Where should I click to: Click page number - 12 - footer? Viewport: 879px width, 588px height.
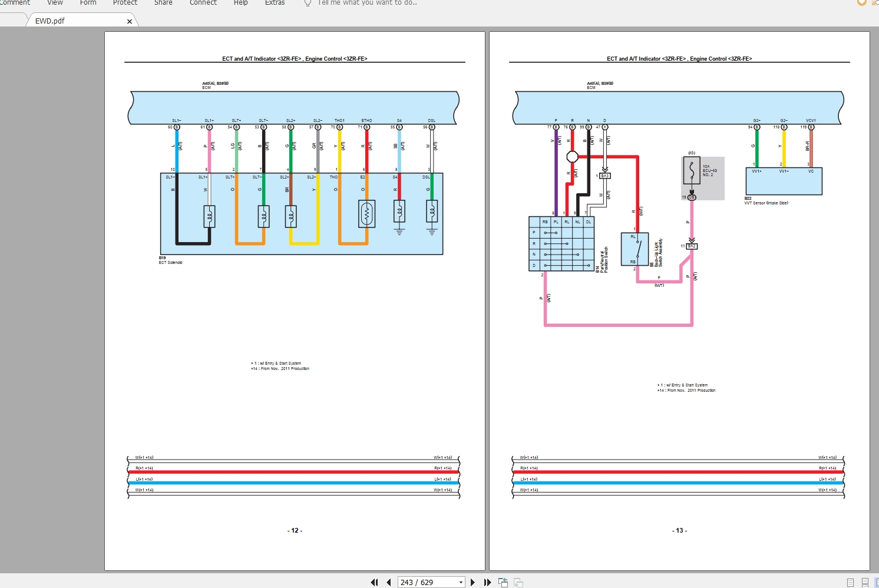(295, 531)
